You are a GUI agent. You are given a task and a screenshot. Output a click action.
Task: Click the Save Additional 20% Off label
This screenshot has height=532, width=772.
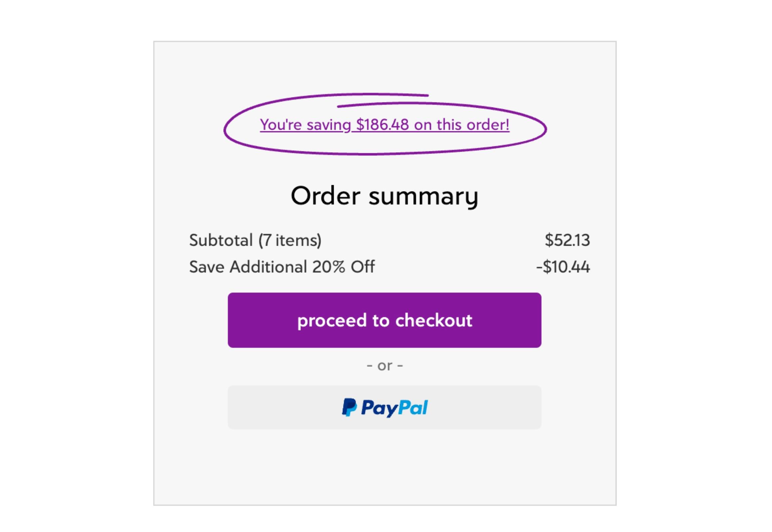tap(282, 267)
